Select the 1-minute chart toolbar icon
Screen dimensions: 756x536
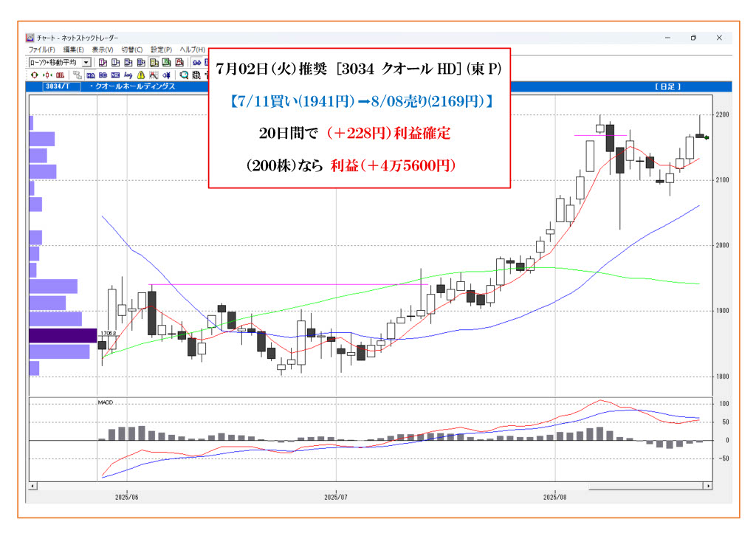pos(115,63)
